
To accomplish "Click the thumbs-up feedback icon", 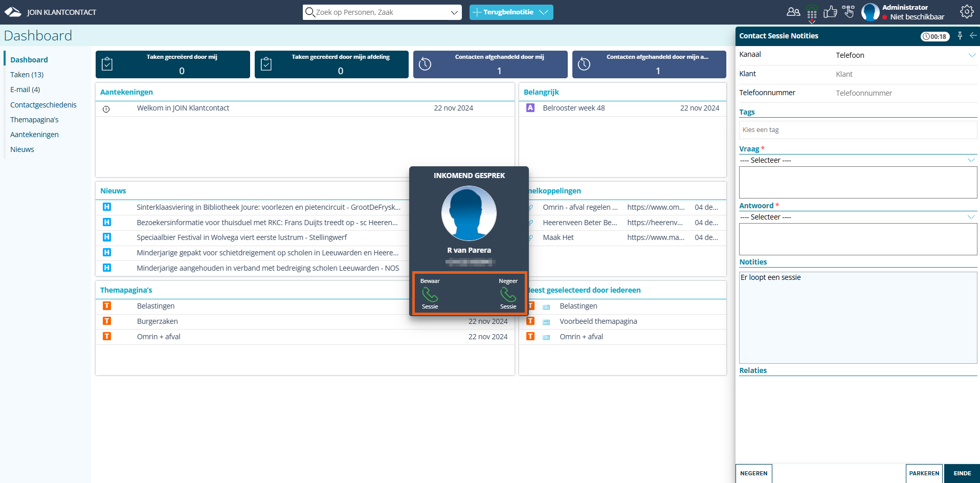I will click(x=830, y=12).
